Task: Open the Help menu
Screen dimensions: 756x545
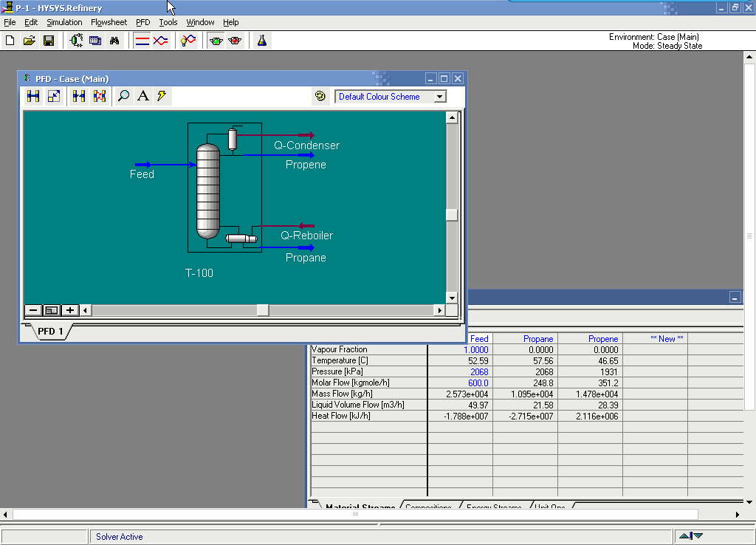Action: (230, 22)
